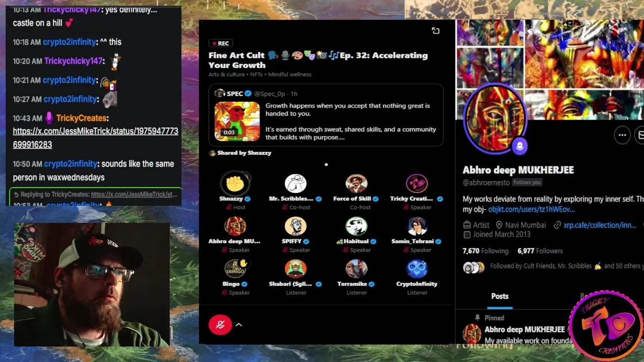This screenshot has width=644, height=362.
Task: Unmute using the red microphone button
Action: pos(220,325)
